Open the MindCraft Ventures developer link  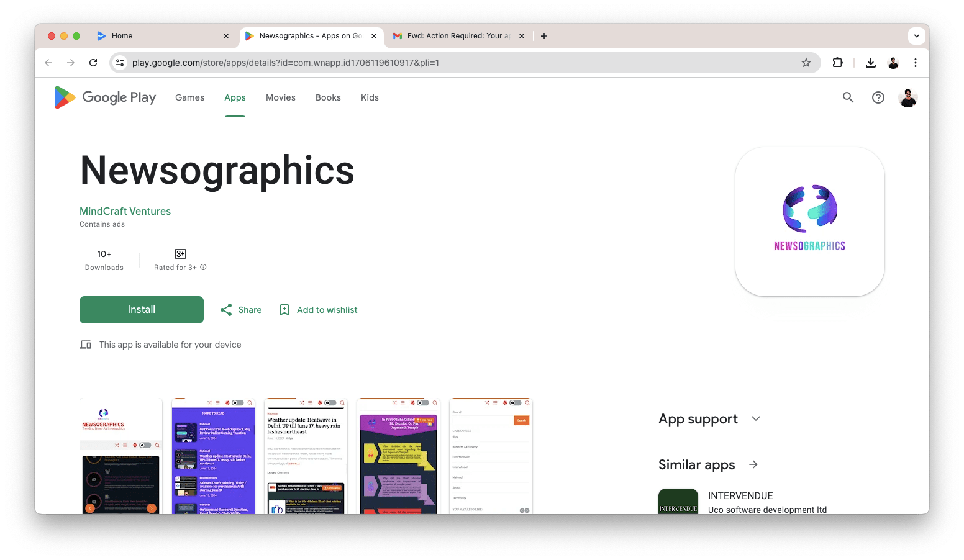(125, 211)
